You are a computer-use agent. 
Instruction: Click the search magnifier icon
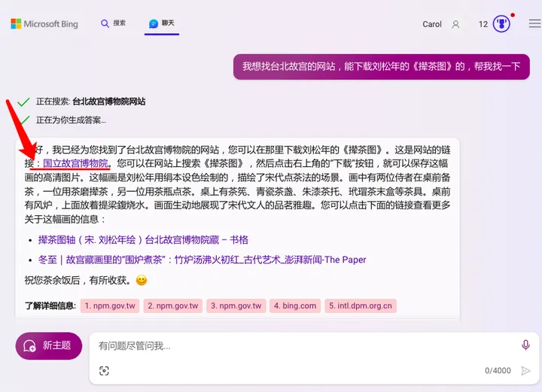pyautogui.click(x=105, y=23)
